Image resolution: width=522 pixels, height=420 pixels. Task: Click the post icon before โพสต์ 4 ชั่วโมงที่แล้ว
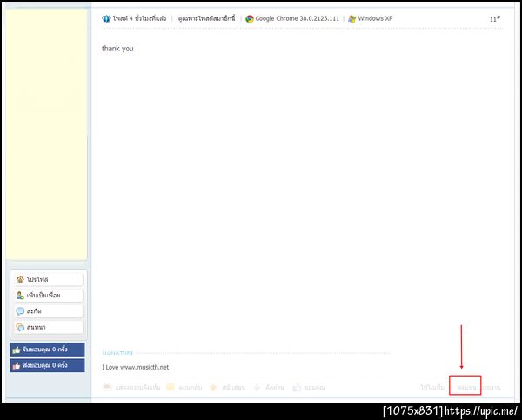(106, 18)
